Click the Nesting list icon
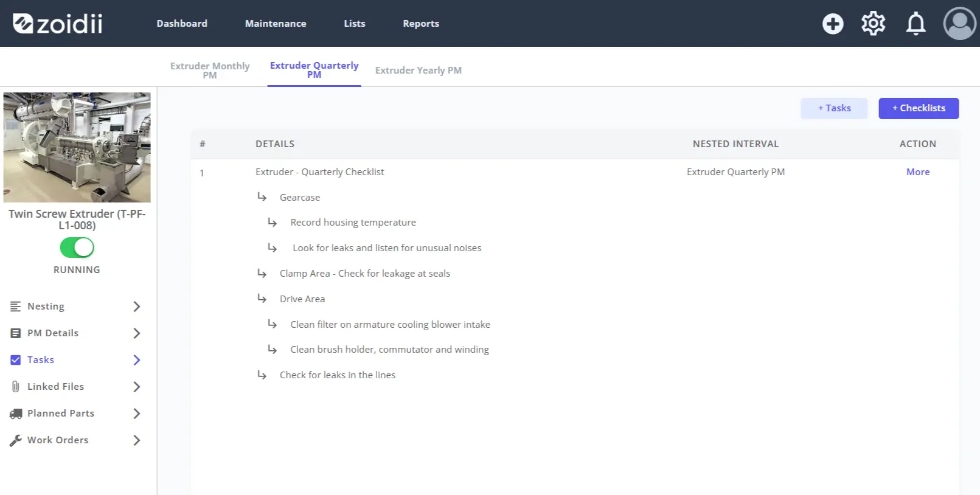 (x=16, y=306)
